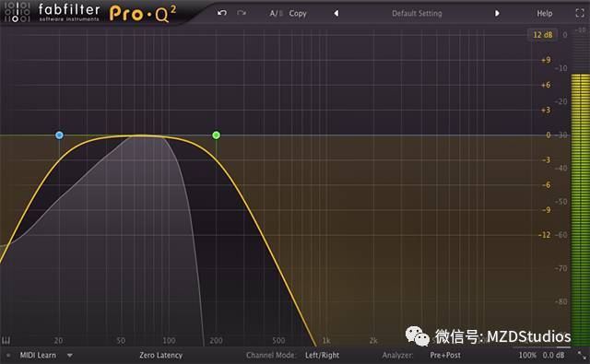Open the Default Setting preset menu
The width and height of the screenshot is (590, 364).
tap(417, 14)
